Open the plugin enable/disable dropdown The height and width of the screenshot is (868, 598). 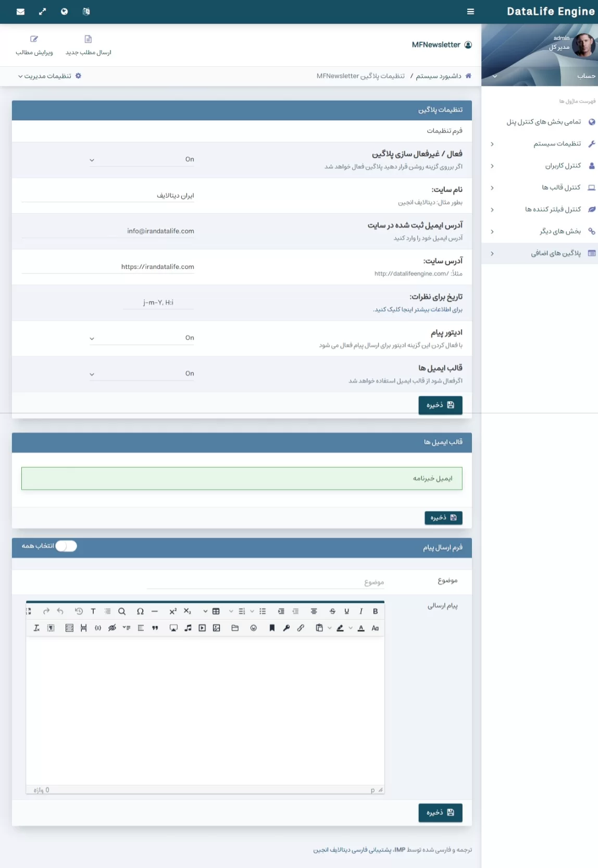[x=142, y=159]
